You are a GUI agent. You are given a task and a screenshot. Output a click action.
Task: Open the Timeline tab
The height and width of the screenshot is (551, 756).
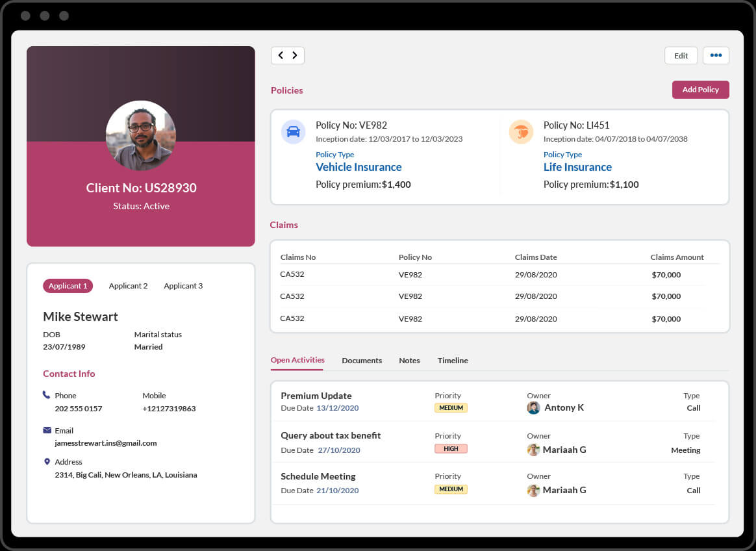click(x=453, y=361)
